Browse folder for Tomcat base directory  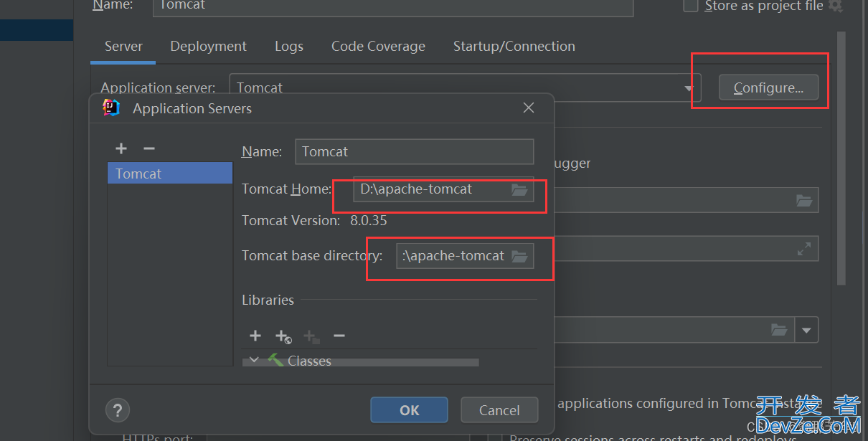pos(519,256)
